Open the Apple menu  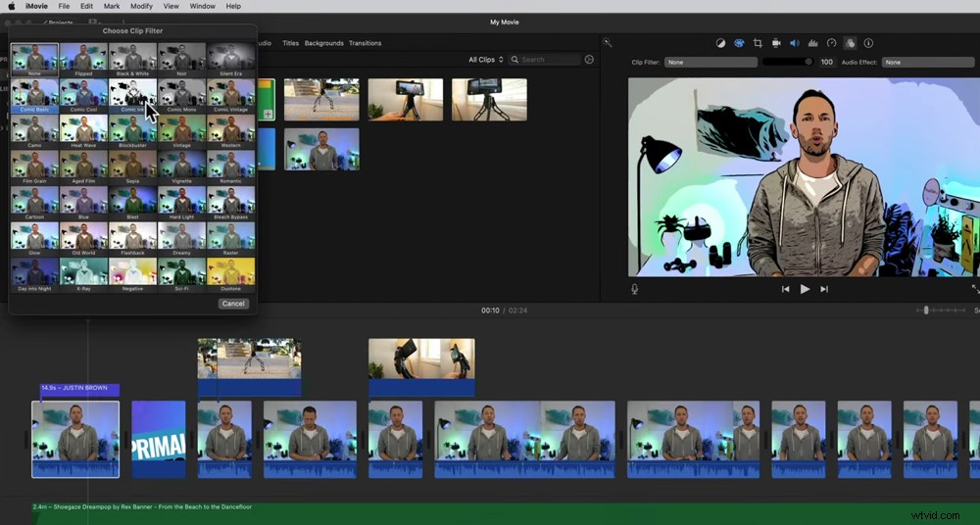(x=11, y=6)
